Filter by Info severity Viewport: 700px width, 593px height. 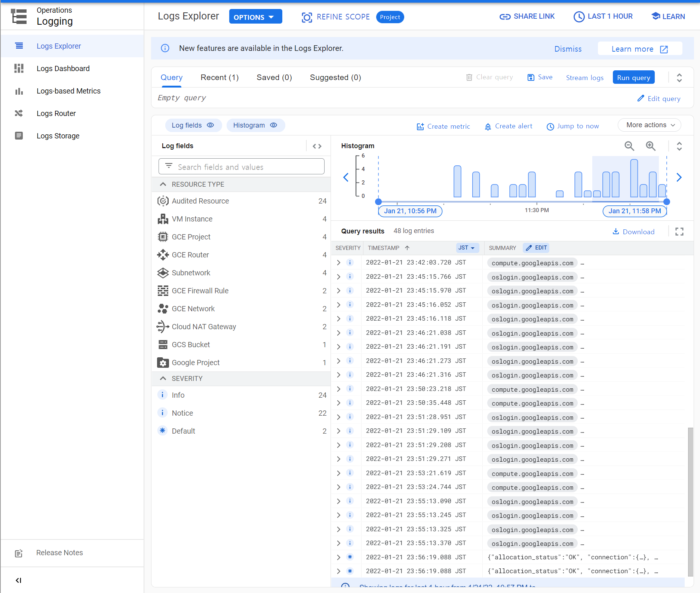point(241,395)
